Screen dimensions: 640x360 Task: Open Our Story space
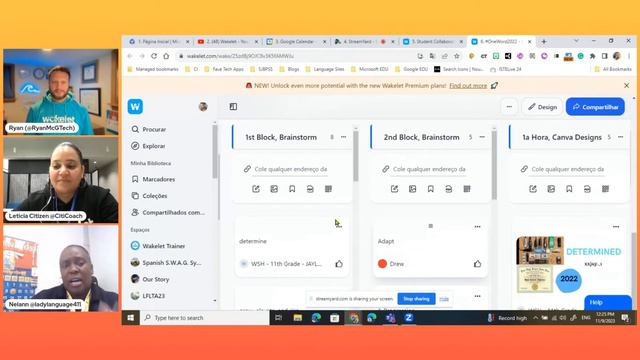(x=150, y=279)
